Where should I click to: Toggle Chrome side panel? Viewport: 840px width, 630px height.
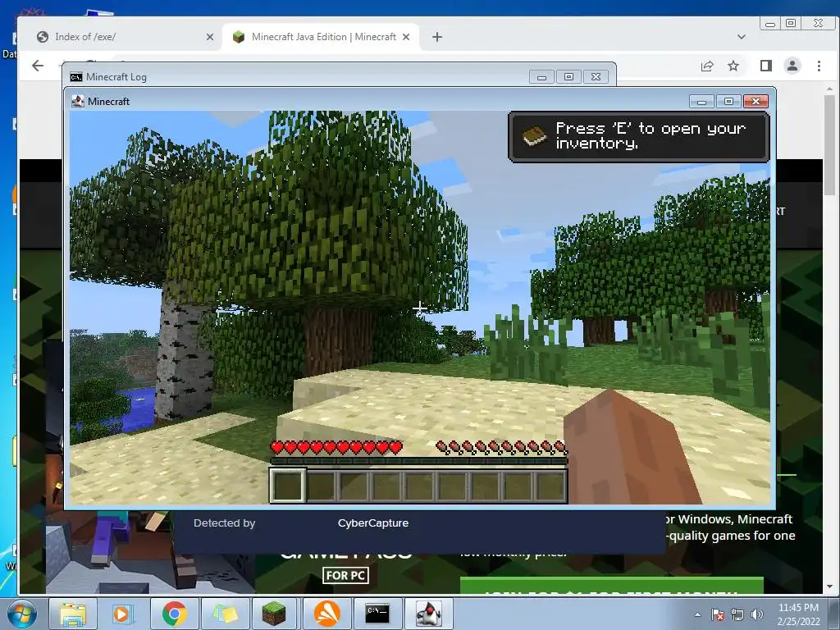[766, 66]
